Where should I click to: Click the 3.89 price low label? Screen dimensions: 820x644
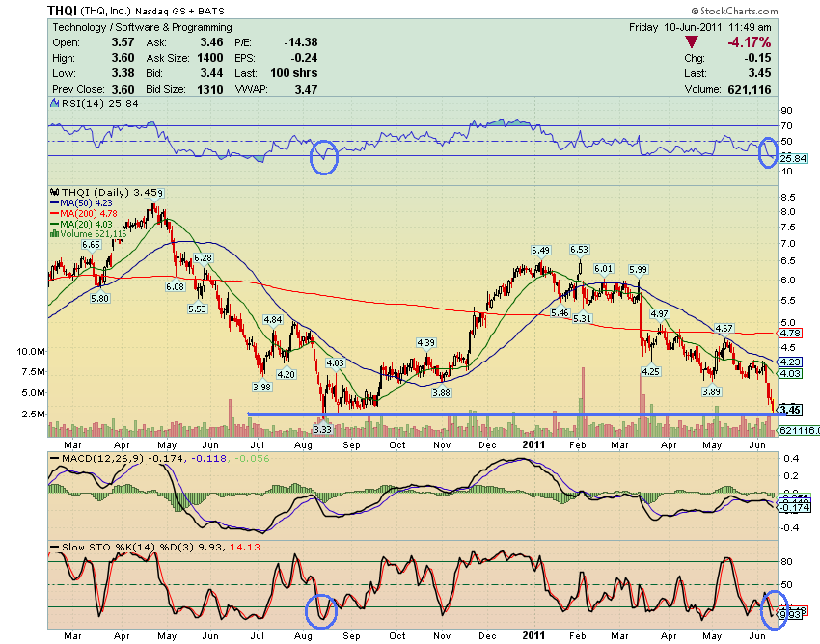tap(711, 391)
